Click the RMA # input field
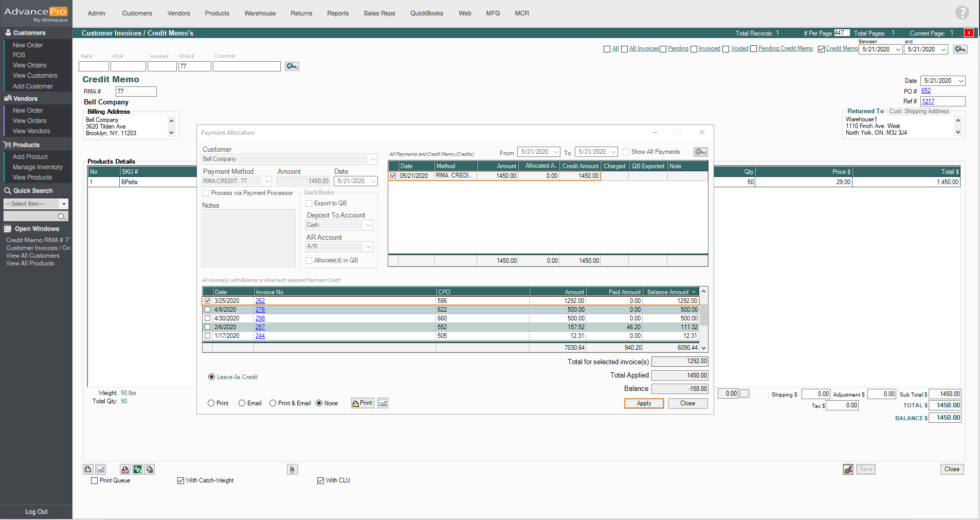This screenshot has width=980, height=520. (136, 92)
